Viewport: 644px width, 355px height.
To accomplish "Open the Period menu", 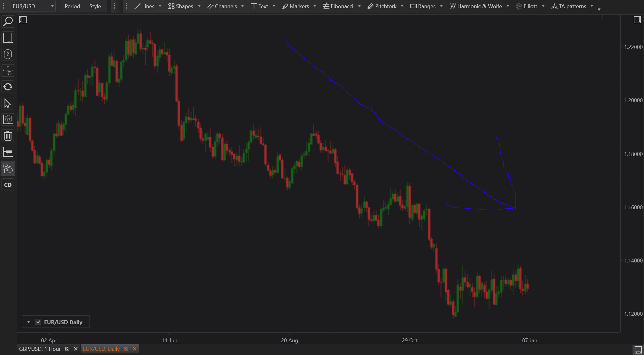I will 72,6.
